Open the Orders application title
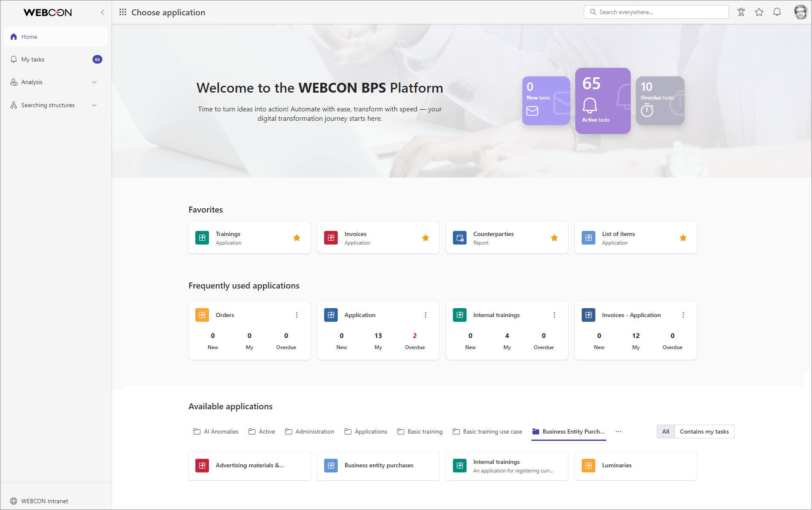This screenshot has width=812, height=510. pyautogui.click(x=225, y=315)
